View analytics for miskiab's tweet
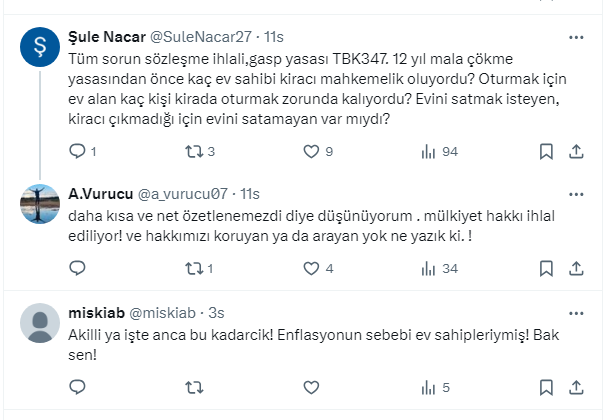The image size is (603, 420). tap(429, 387)
